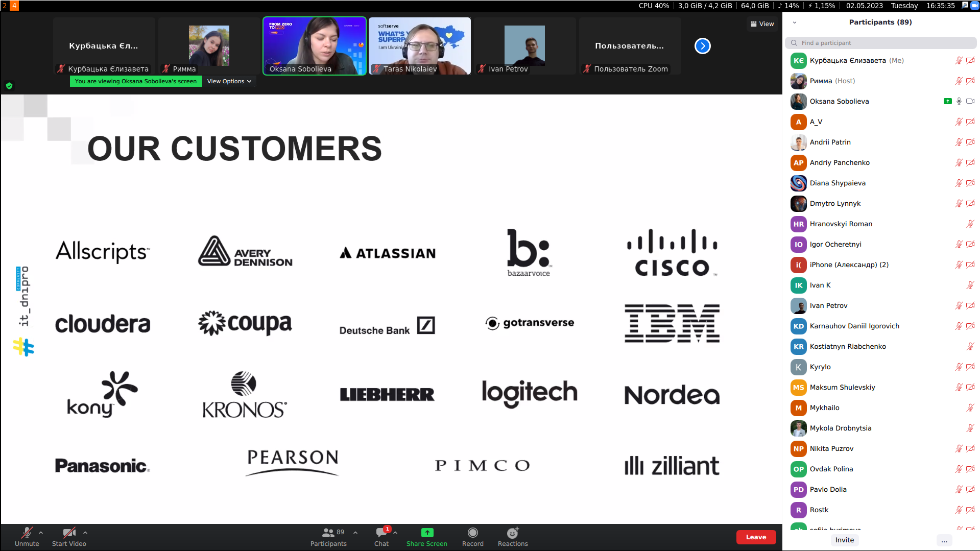Select Dmytro Lynnyk in participants list
Viewport: 980px width, 551px height.
[881, 203]
